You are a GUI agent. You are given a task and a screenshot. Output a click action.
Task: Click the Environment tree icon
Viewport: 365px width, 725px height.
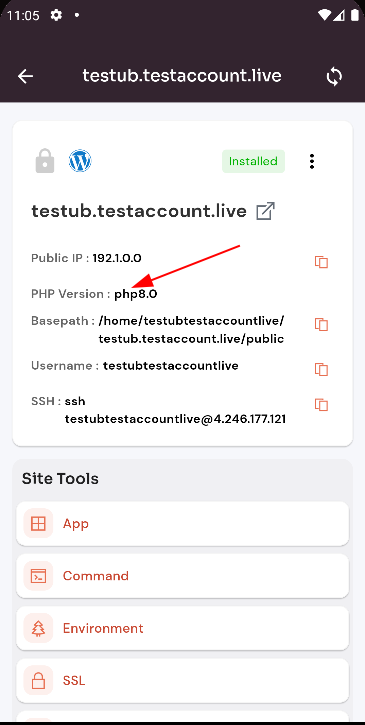click(38, 628)
